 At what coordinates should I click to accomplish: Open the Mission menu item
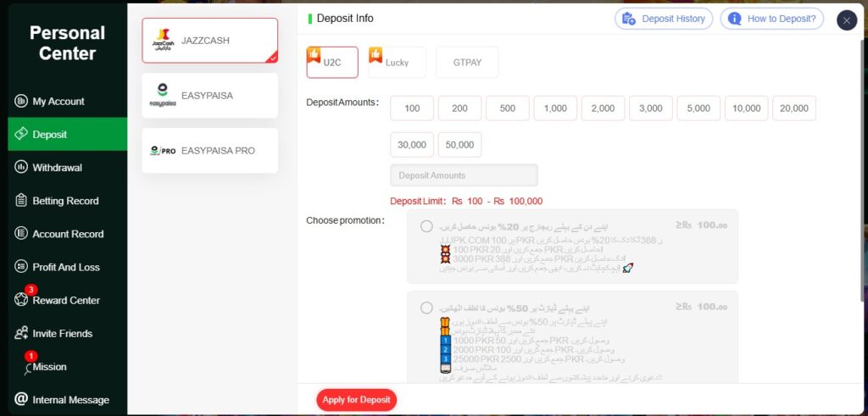click(x=49, y=367)
